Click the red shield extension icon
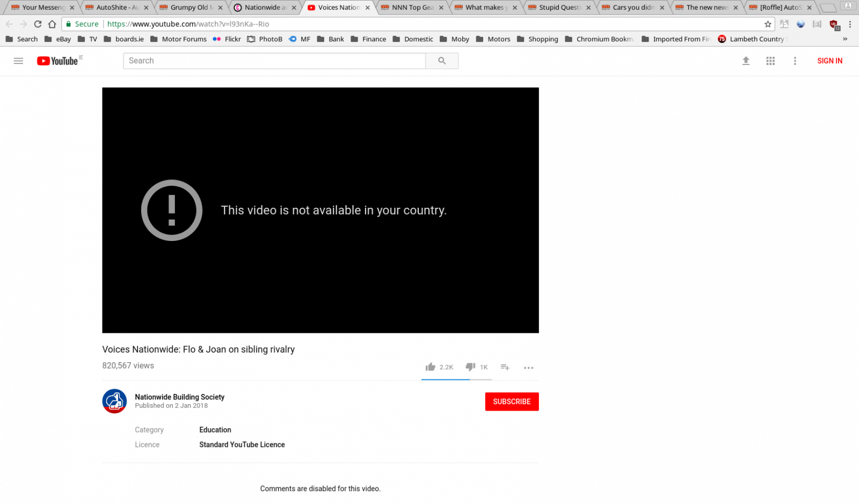The width and height of the screenshot is (859, 504). coord(834,24)
